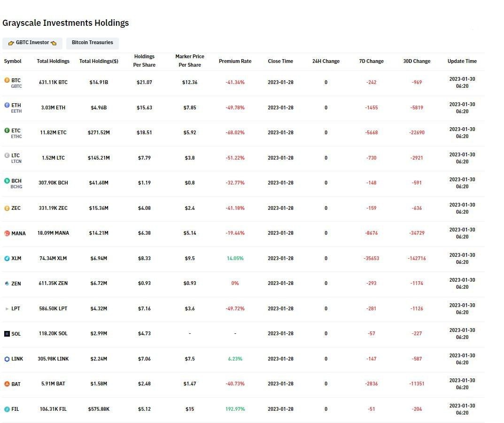Select the '586.50K LPT' holdings cell
Viewport: 504px width, 423px height.
click(x=53, y=308)
